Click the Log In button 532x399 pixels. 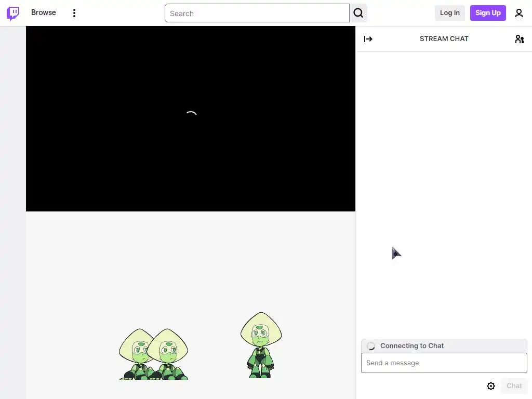(x=449, y=13)
